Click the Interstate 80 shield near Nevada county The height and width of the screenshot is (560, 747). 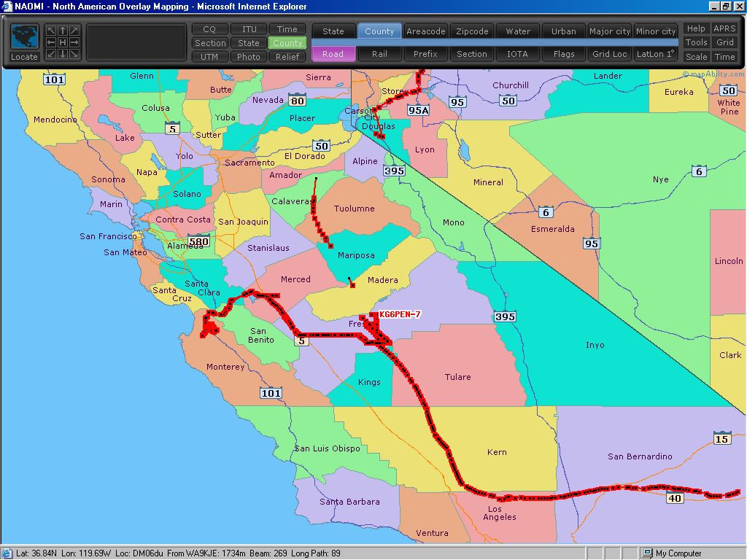pos(298,101)
